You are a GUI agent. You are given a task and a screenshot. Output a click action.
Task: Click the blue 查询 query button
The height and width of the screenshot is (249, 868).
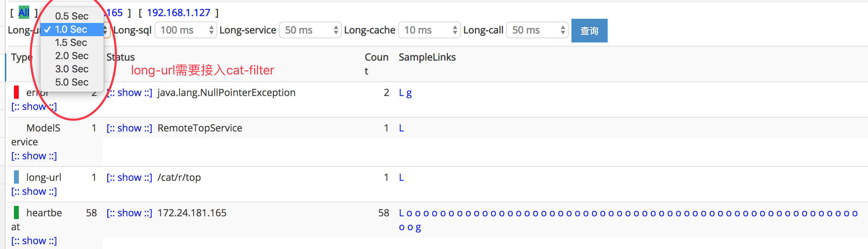point(589,31)
